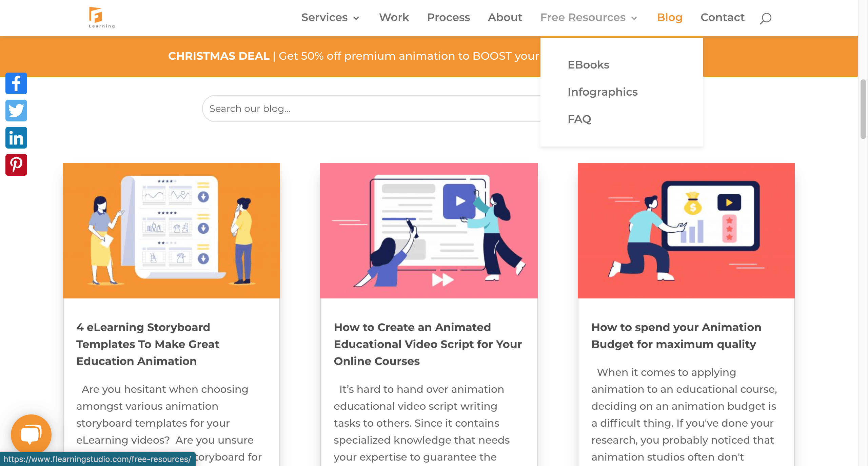Open the orange live chat bubble
This screenshot has height=466, width=868.
pos(31,434)
